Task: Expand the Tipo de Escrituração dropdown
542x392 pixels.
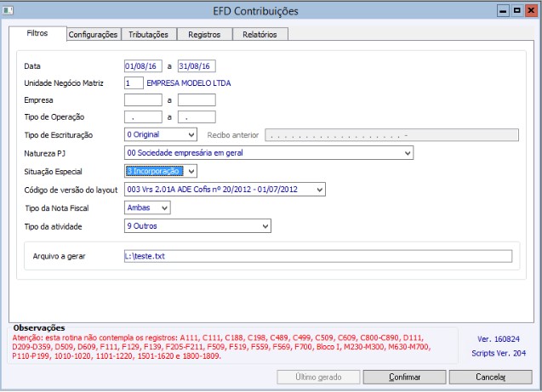Action: tap(191, 134)
